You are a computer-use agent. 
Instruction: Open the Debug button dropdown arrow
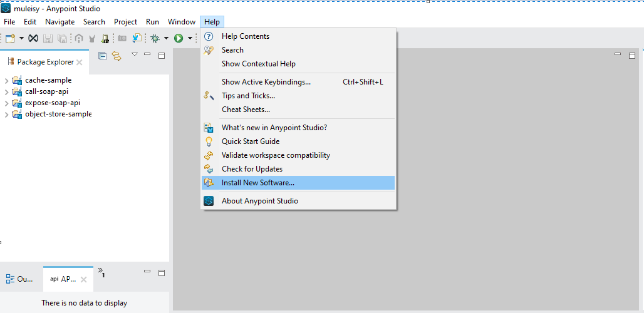tap(167, 38)
